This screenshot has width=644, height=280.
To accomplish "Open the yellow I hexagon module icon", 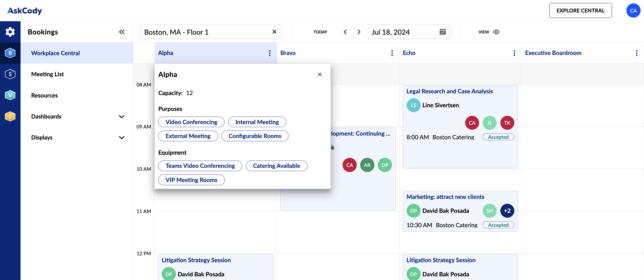I will [x=10, y=116].
